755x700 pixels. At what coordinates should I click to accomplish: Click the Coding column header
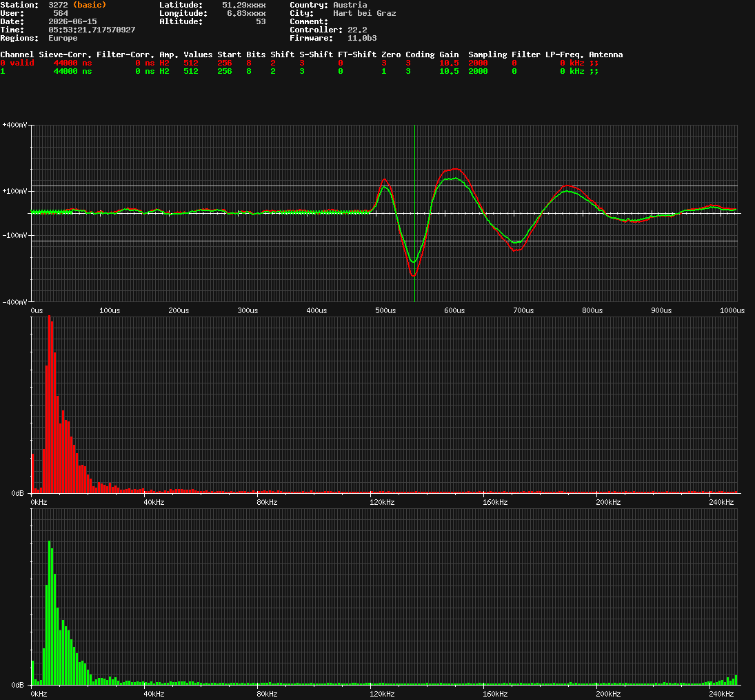coord(420,54)
